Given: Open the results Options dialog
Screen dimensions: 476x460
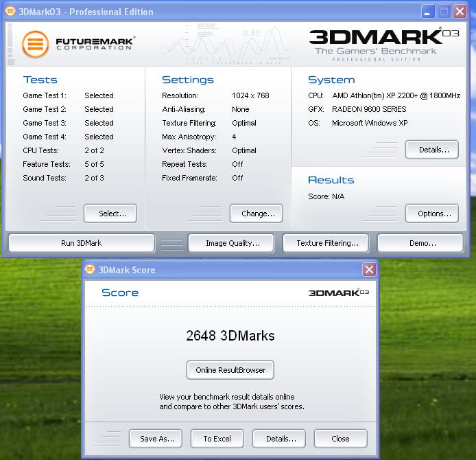Looking at the screenshot, I should [x=431, y=214].
